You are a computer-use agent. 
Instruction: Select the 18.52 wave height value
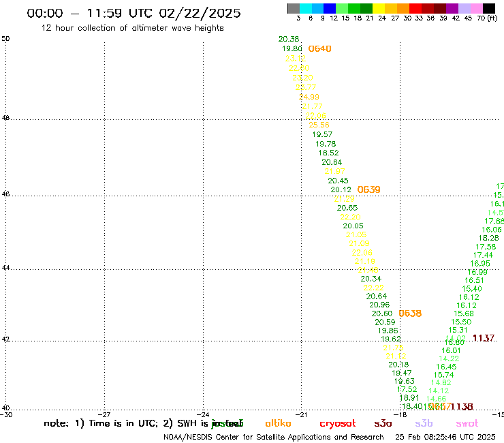[328, 153]
